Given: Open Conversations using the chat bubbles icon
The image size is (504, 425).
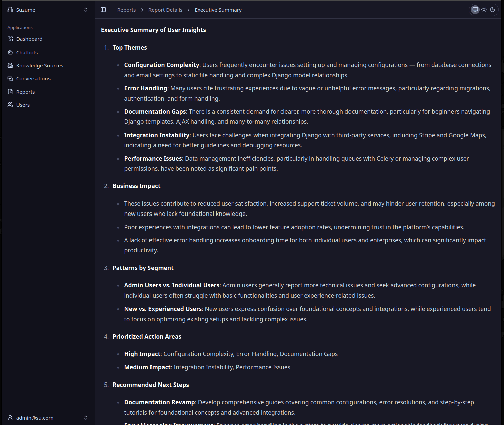Looking at the screenshot, I should pos(10,78).
